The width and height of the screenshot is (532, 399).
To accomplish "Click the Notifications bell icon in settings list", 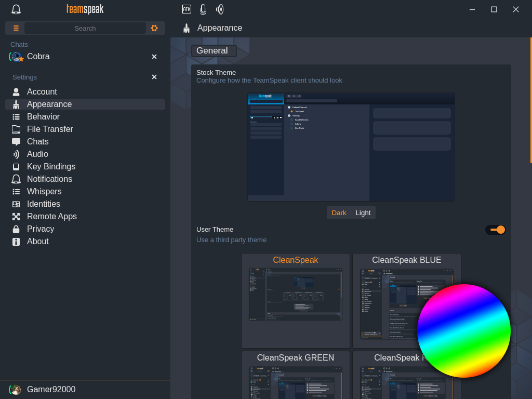I will pyautogui.click(x=16, y=179).
